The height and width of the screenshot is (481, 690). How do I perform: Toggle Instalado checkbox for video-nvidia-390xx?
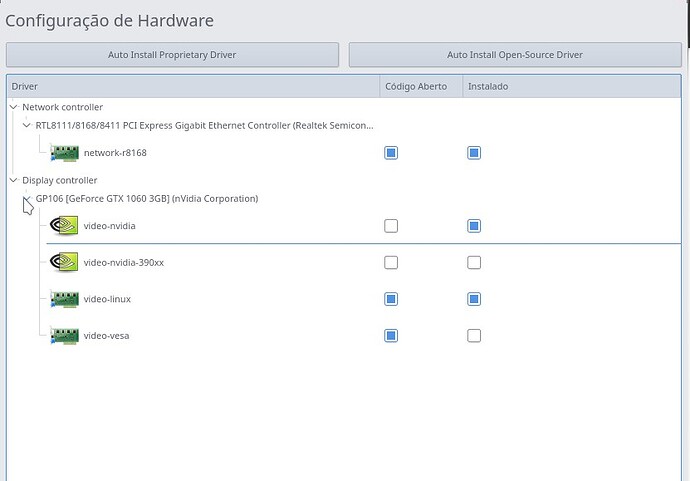tap(474, 262)
